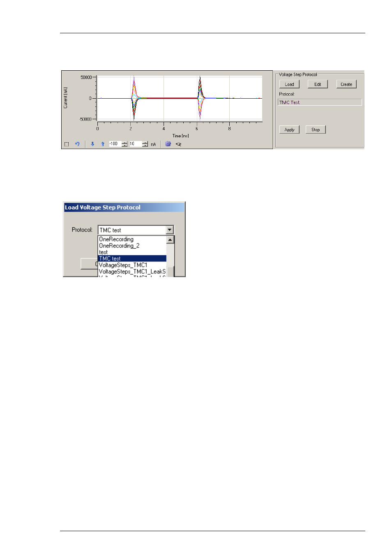392x555 pixels.
Task: Select VoltageSteps_TMC1_LeakS in the list
Action: (132, 272)
